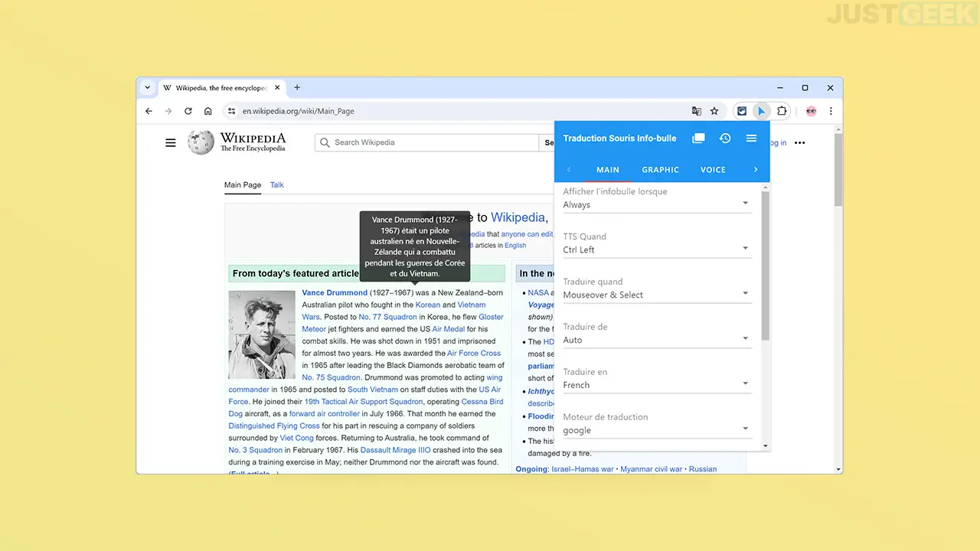Image resolution: width=980 pixels, height=551 pixels.
Task: Bookmark this page with the star icon
Action: 714,111
